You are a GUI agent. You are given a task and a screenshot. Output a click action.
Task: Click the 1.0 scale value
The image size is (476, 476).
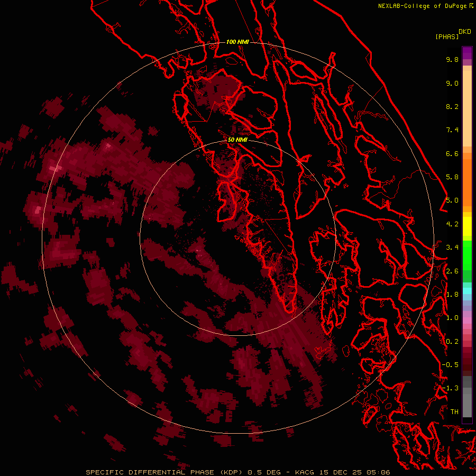(x=452, y=318)
